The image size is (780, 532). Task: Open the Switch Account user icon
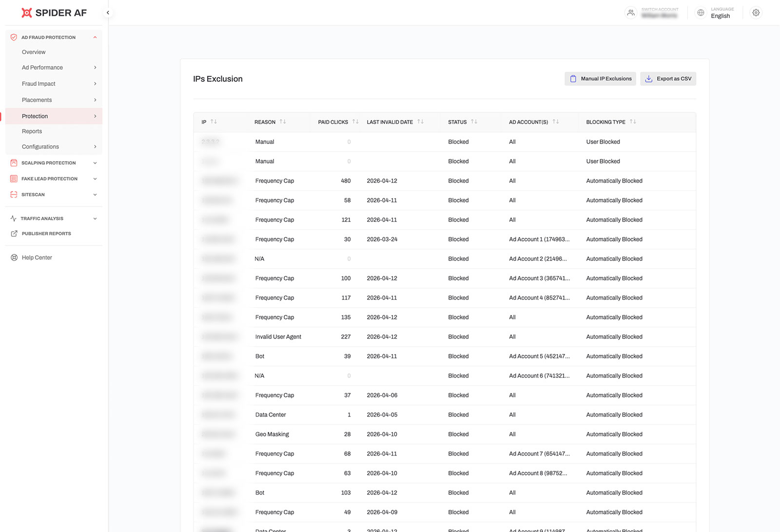631,13
